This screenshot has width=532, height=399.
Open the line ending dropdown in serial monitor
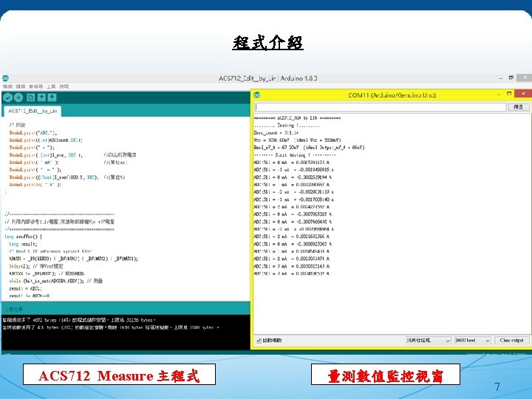[x=428, y=341]
